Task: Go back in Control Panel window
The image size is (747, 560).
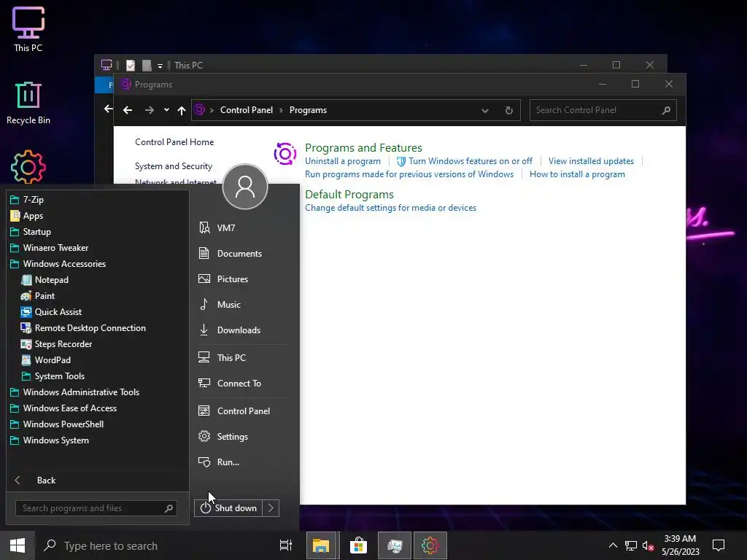Action: click(128, 111)
